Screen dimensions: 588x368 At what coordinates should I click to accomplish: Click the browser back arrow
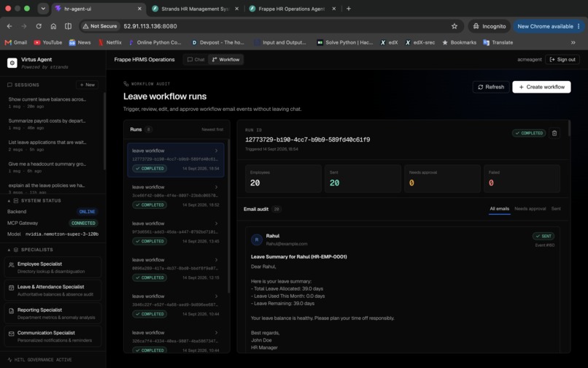9,26
